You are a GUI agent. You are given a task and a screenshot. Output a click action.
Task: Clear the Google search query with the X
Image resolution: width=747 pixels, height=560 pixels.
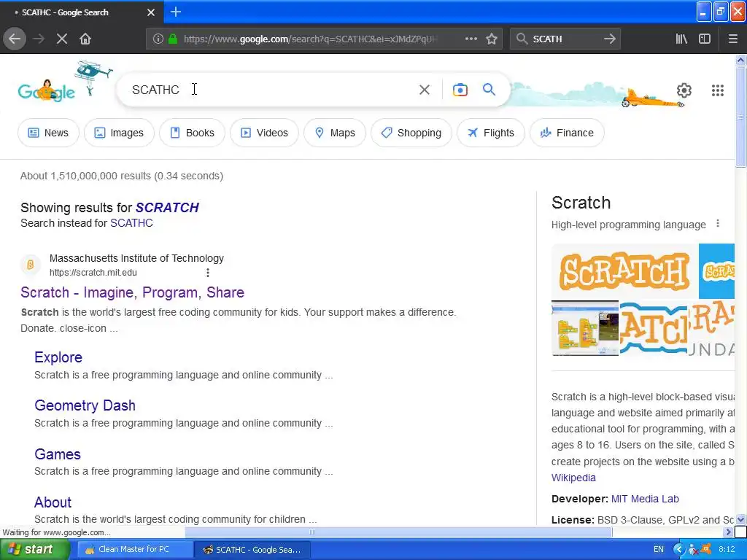coord(424,90)
